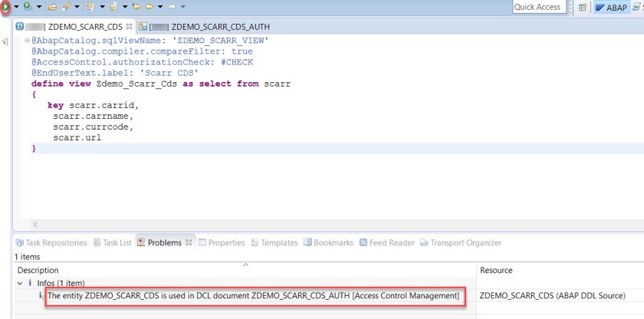This screenshot has width=644, height=319.
Task: Click the ZDEMO_SCARR_CDS_AUTH tab icon
Action: pyautogui.click(x=143, y=27)
